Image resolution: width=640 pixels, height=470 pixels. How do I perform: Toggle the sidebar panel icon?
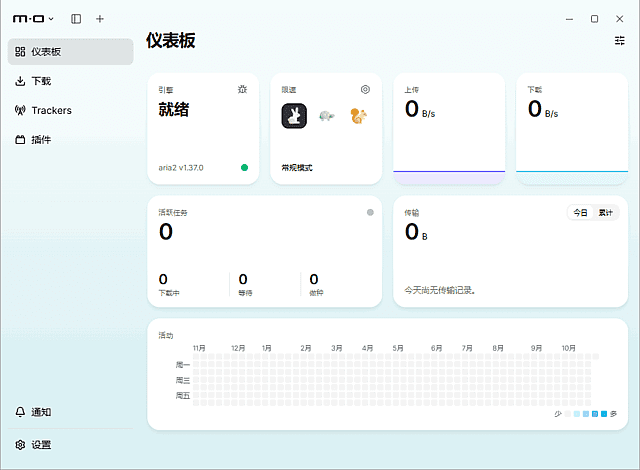(x=76, y=19)
